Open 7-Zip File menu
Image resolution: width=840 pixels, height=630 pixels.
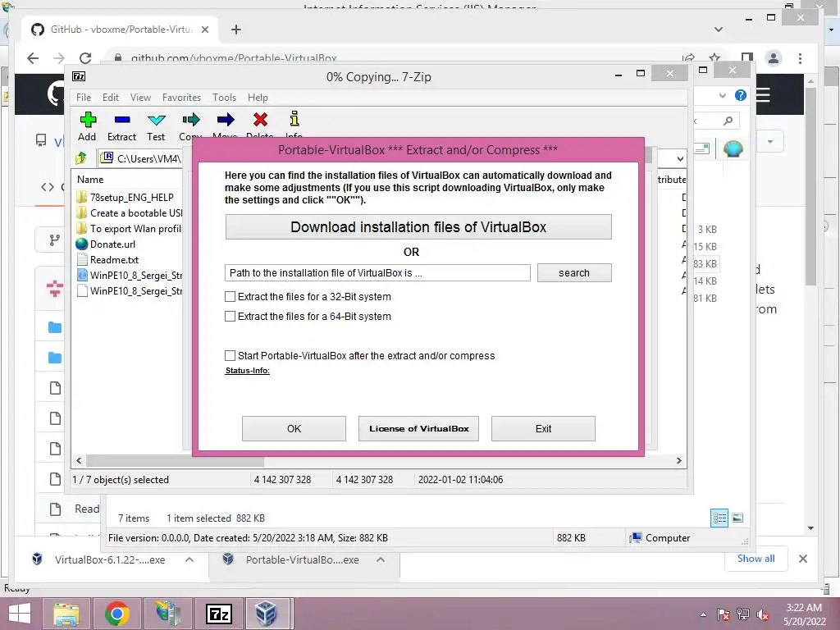(84, 98)
